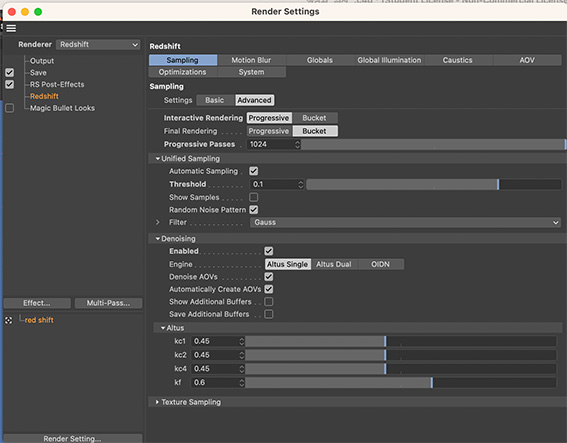
Task: Toggle the Random Noise Pattern checkbox
Action: click(x=253, y=210)
